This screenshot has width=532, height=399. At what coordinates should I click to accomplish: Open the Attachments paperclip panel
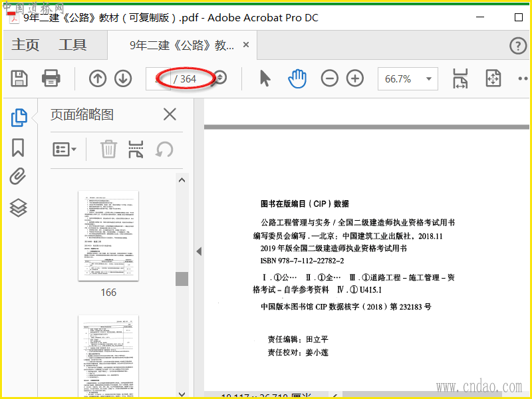click(x=18, y=176)
